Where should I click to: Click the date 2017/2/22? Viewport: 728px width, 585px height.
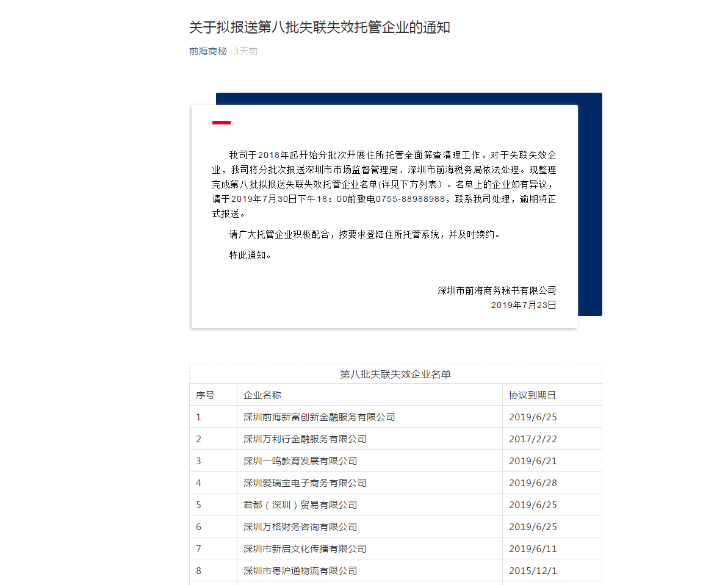tap(533, 439)
